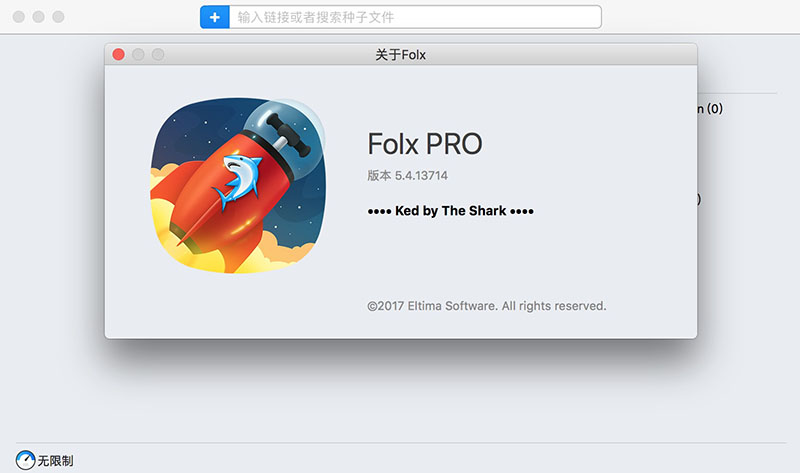Click the 版本 5.4.13714 version label
The height and width of the screenshot is (473, 800).
[x=408, y=176]
